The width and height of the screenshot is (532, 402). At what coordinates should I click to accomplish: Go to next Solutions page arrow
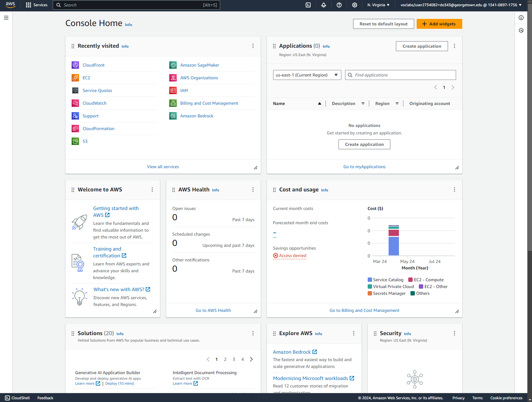tap(251, 359)
